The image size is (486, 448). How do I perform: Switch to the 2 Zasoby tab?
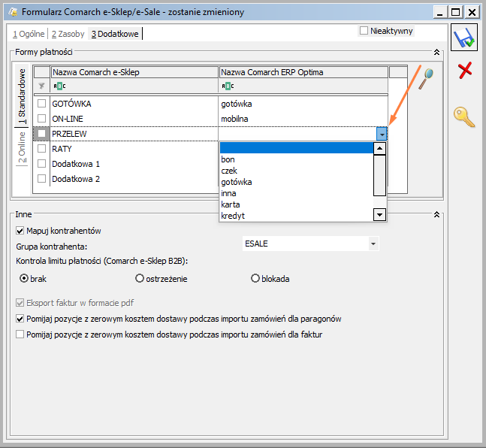pyautogui.click(x=68, y=34)
